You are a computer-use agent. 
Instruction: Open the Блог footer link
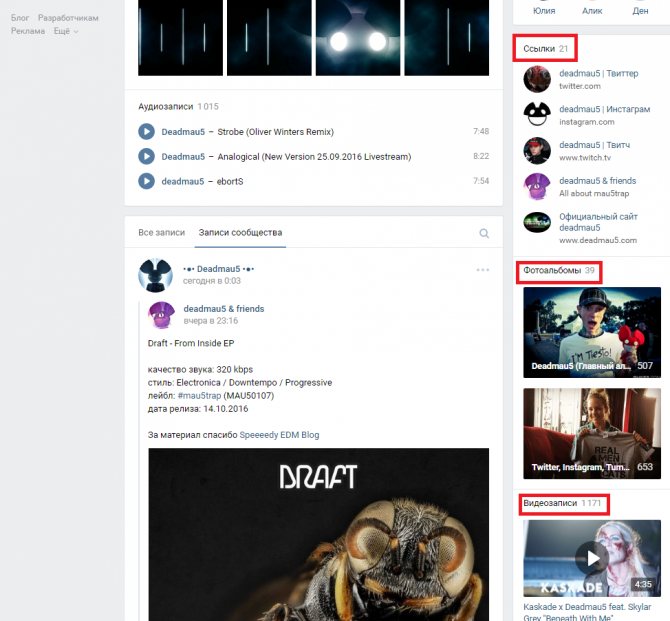20,18
